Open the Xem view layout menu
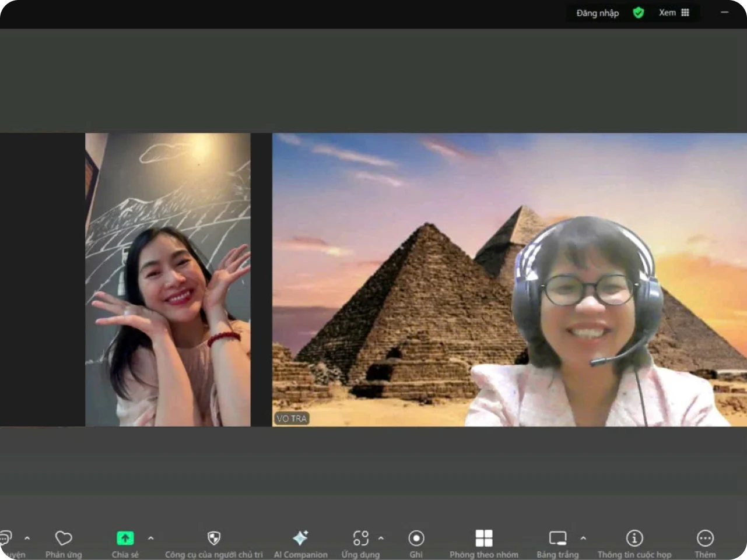This screenshot has width=747, height=560. coord(674,13)
